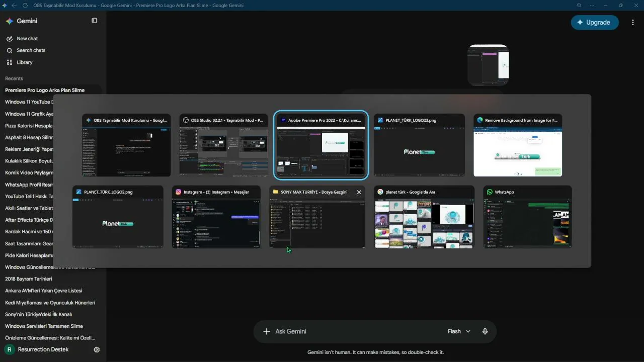Open the uploaded image thumbnail in chat
The image size is (644, 362).
(488, 65)
